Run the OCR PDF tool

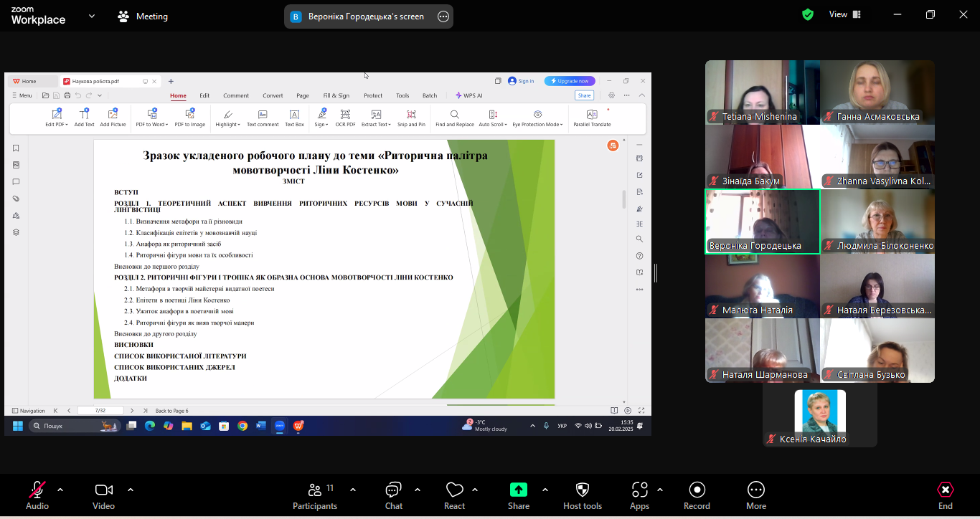pos(345,118)
